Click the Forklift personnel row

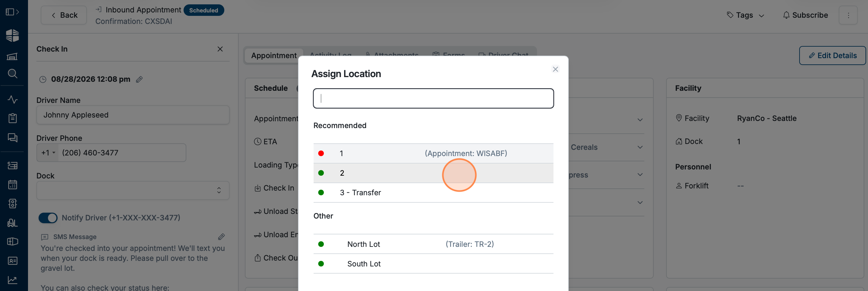click(709, 186)
